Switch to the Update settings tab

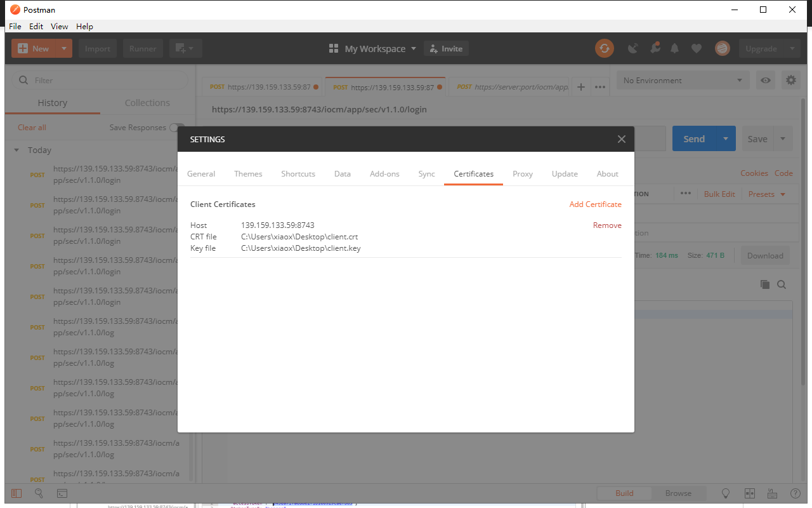(565, 174)
